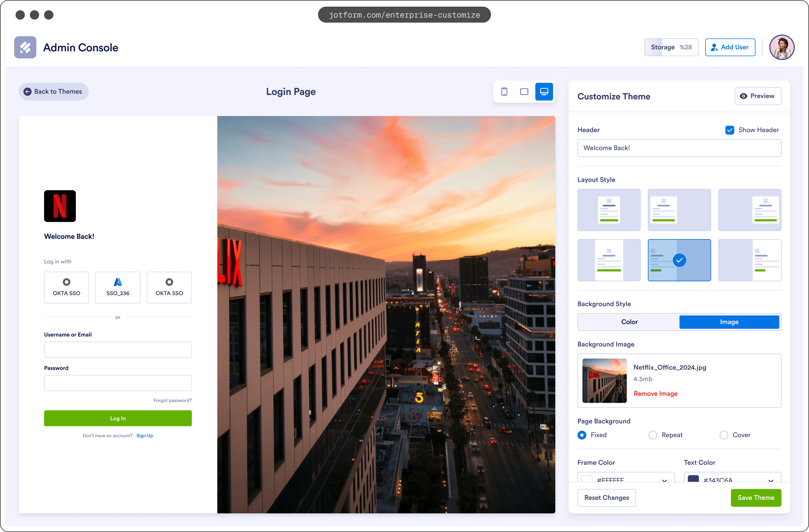
Task: Select the Cover page background option
Action: point(724,435)
